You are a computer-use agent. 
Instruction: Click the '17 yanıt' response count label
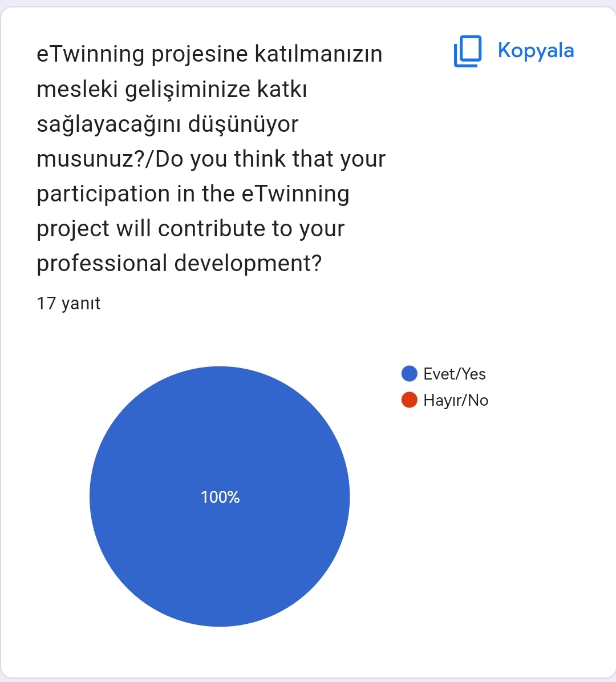click(68, 304)
